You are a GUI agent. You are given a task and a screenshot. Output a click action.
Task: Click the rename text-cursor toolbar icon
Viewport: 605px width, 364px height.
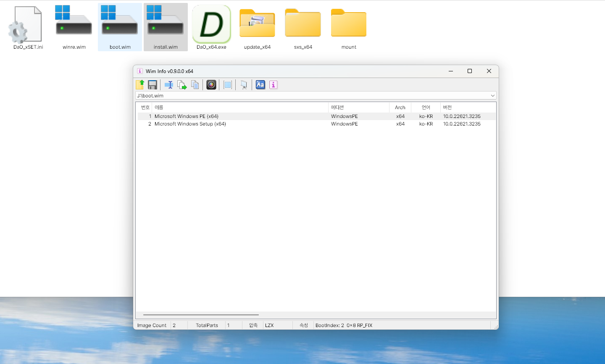pos(169,85)
